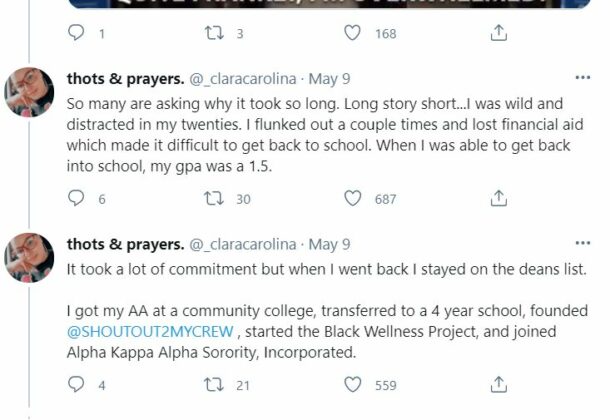
Task: Like the tweet with 687 likes
Action: pos(353,199)
